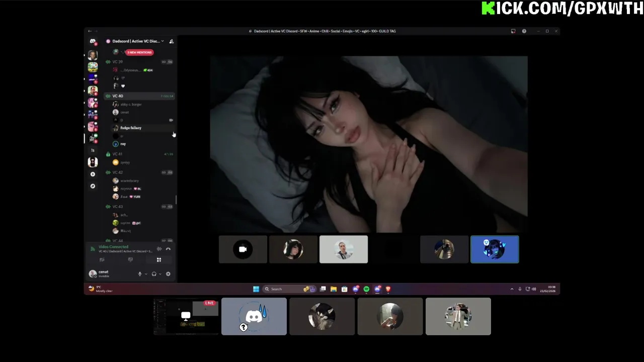Open the Inbox icon in Discord title bar

coord(513,31)
